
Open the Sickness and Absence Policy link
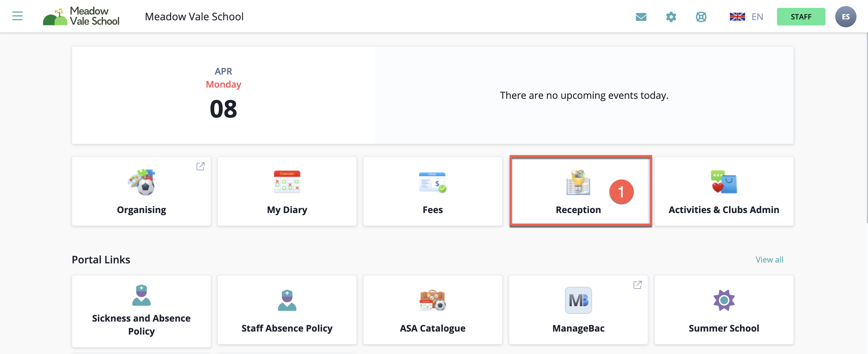pos(141,311)
